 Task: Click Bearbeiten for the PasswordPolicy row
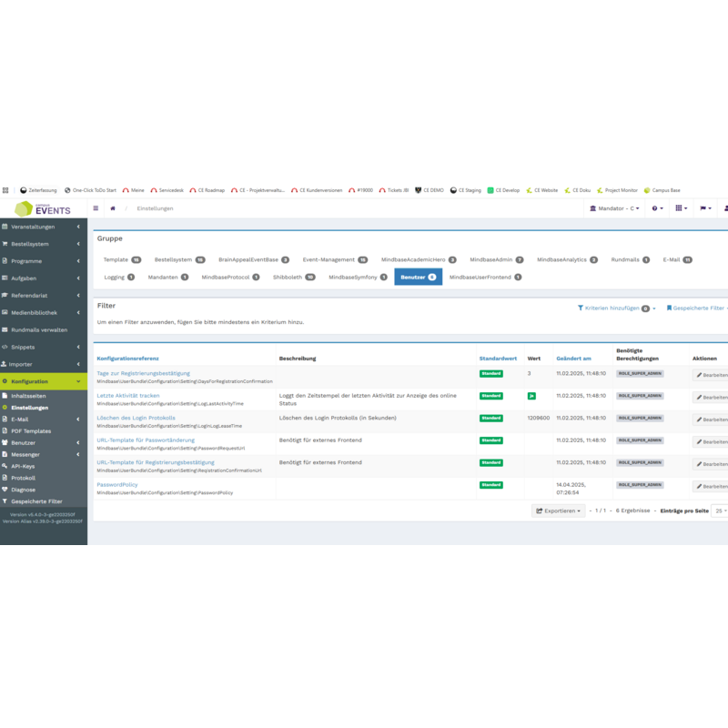coord(711,486)
